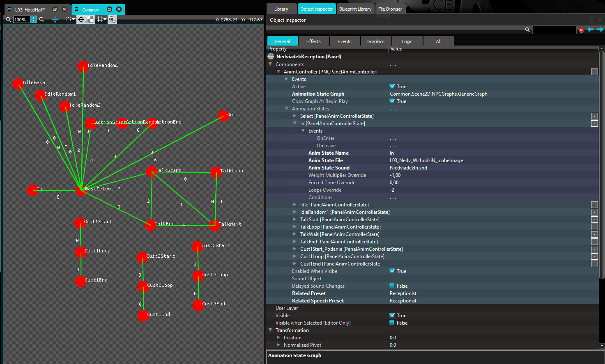Uncheck the Active checkbox
Image resolution: width=605 pixels, height=364 pixels.
(x=392, y=87)
